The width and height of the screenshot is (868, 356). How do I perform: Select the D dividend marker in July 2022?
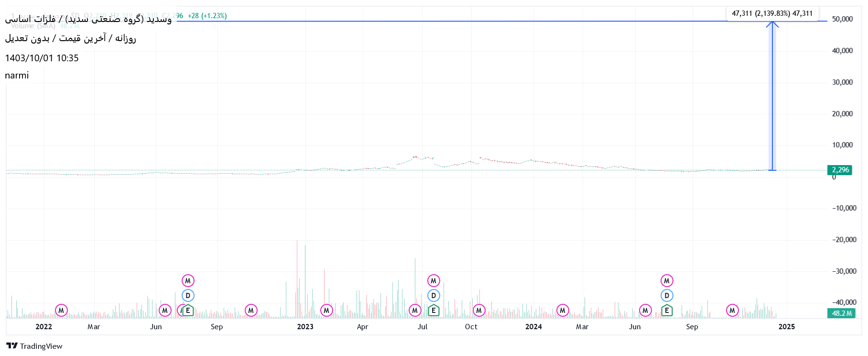188,296
